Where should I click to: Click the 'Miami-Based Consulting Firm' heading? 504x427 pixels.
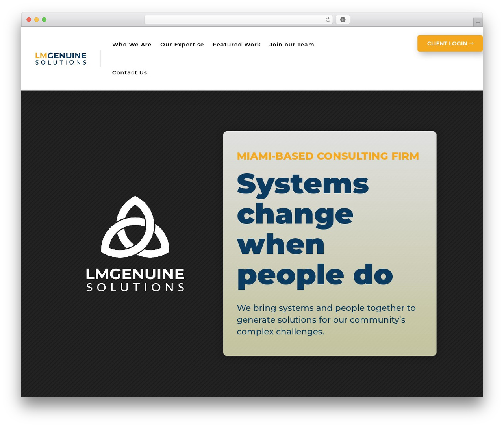tap(328, 156)
